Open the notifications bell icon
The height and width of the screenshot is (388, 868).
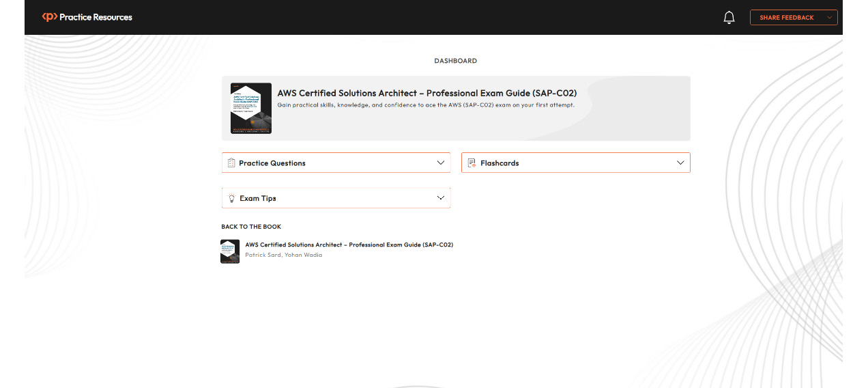pos(729,18)
